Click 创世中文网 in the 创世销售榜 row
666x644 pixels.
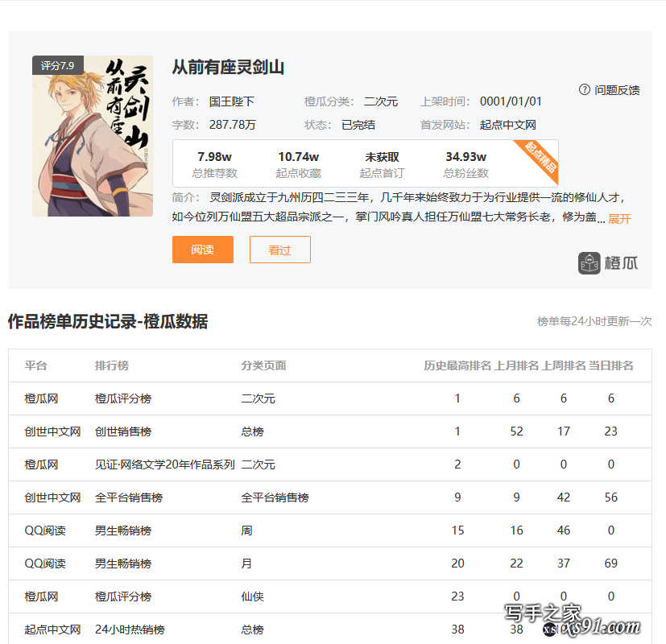[x=52, y=431]
